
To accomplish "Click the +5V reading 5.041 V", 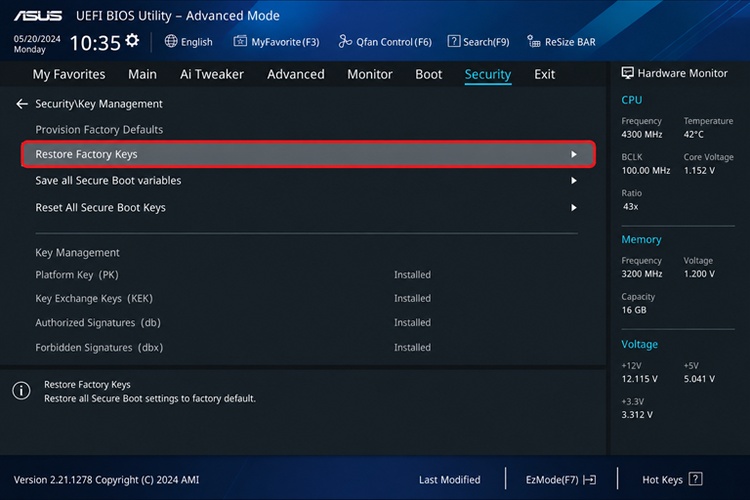I will coord(699,379).
